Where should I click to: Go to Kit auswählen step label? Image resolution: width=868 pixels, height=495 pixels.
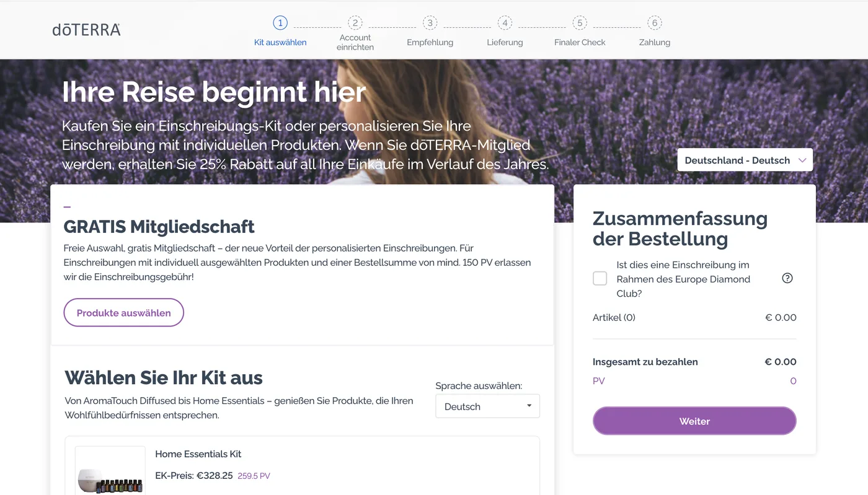click(x=280, y=42)
